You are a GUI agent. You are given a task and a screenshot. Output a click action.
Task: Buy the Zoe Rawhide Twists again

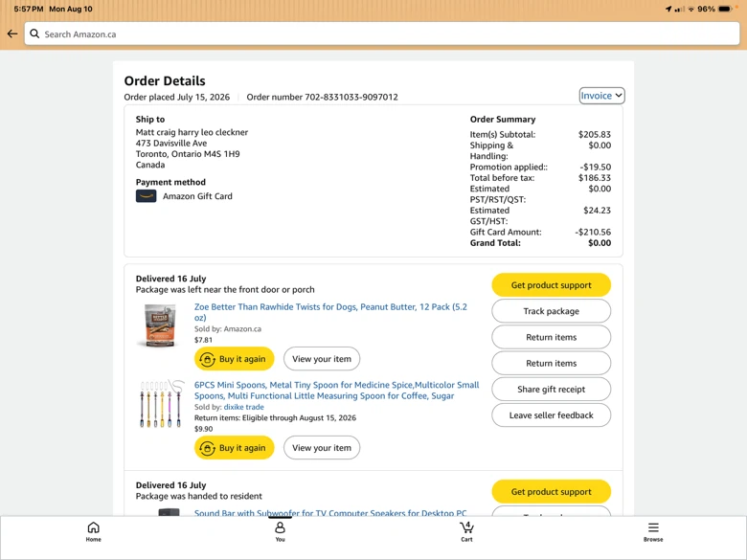tap(234, 359)
